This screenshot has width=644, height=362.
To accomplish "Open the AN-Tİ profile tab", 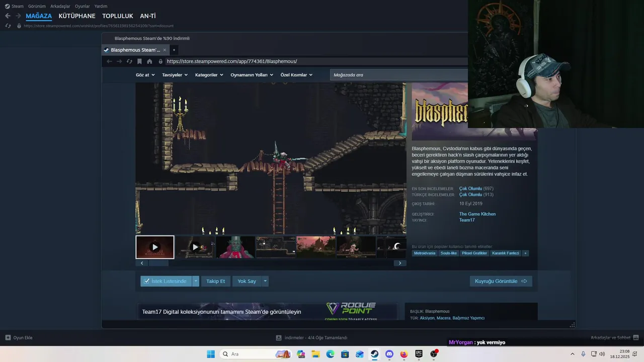I will (x=148, y=16).
